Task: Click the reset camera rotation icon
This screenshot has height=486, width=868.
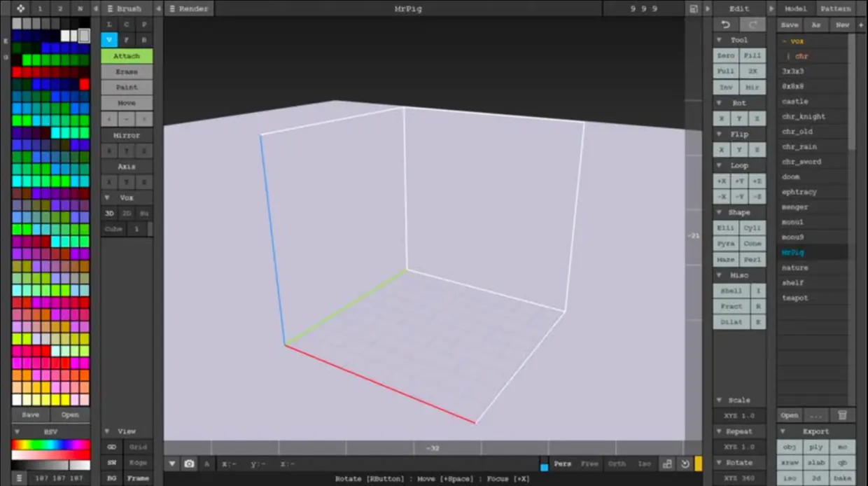Action: point(685,464)
